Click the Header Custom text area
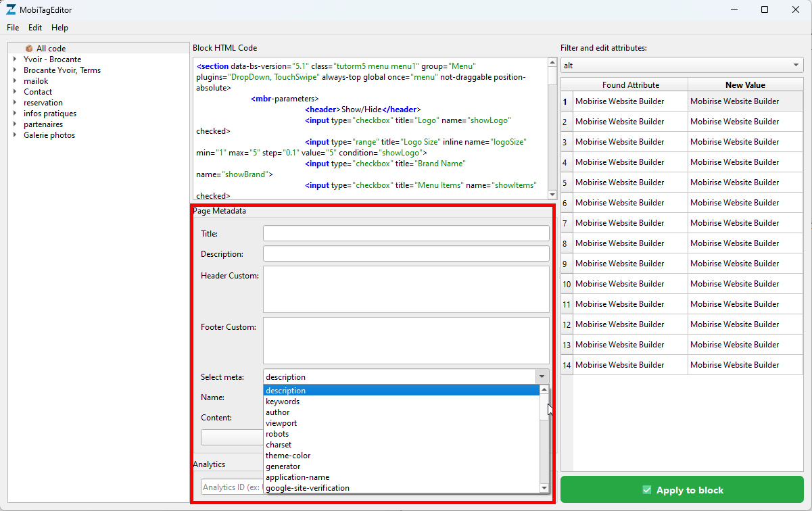812x511 pixels. tap(406, 289)
